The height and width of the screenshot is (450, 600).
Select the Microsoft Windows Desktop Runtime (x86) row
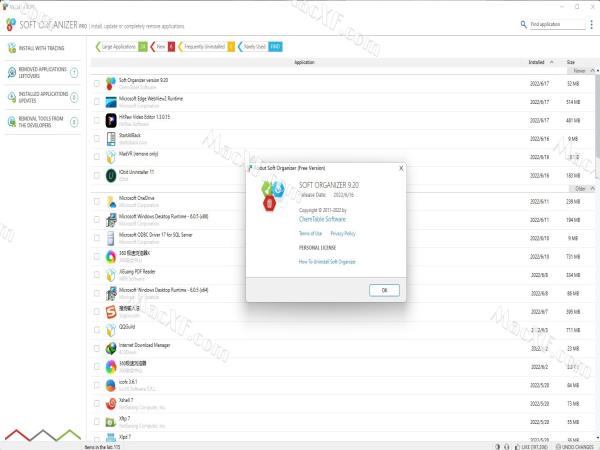point(343,220)
